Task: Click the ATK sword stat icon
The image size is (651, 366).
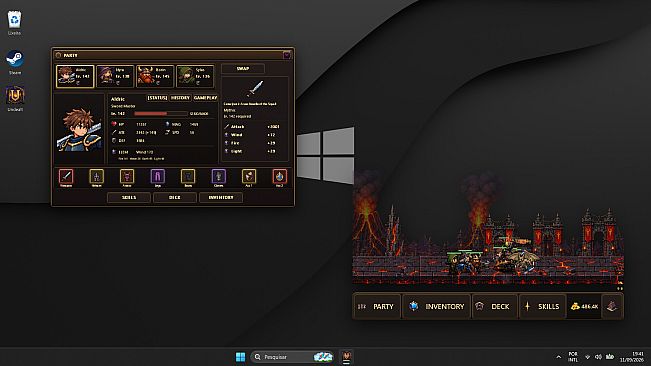Action: [114, 132]
